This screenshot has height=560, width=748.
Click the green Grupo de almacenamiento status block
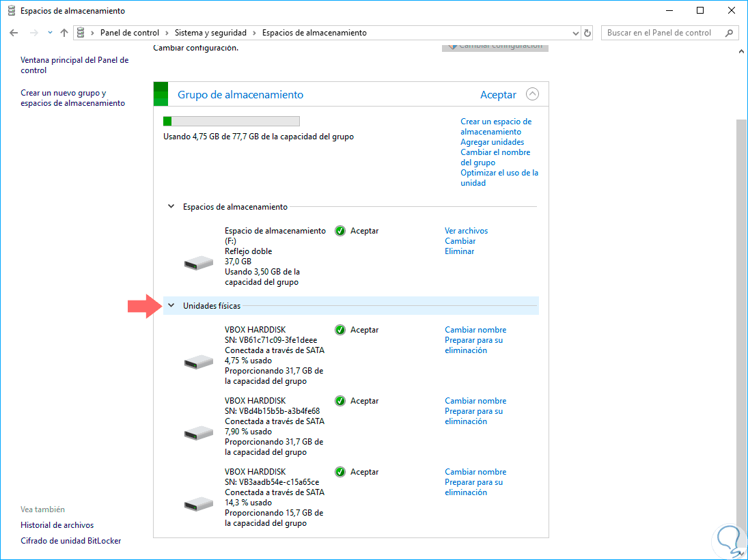[x=161, y=94]
